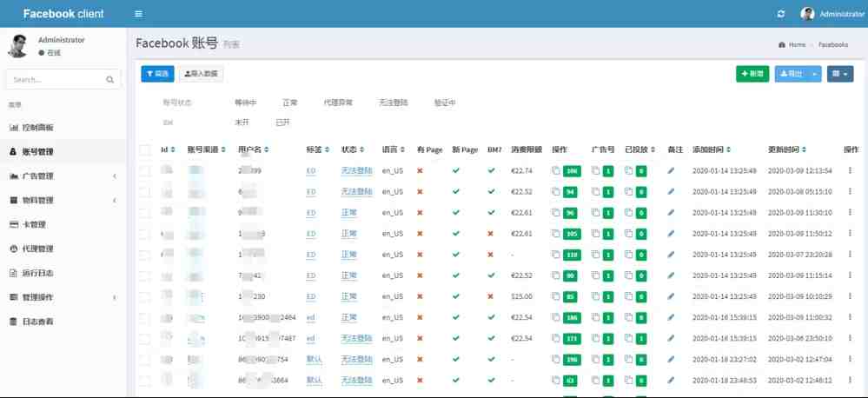The width and height of the screenshot is (868, 398).
Task: Red X under 有 Page in €22.74 row
Action: pos(420,170)
